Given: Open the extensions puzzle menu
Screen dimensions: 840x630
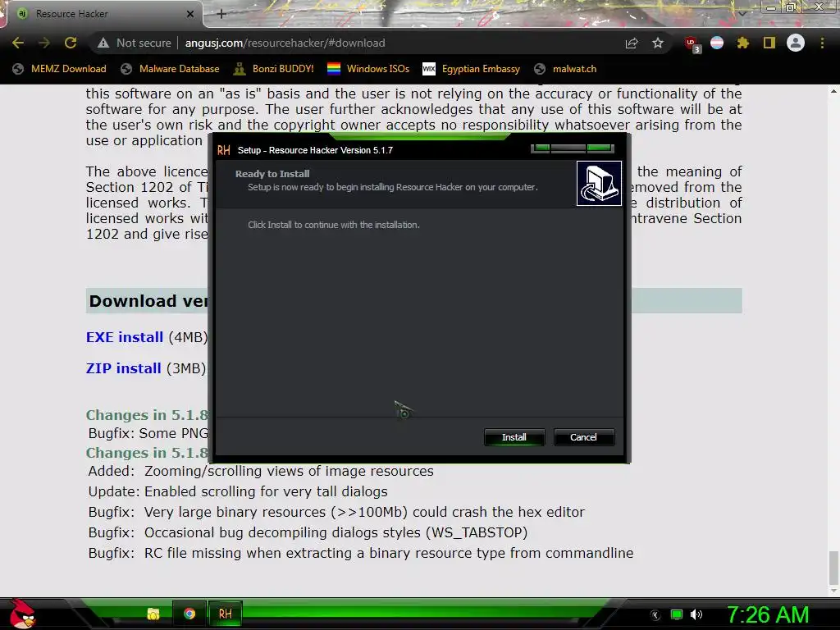Looking at the screenshot, I should [742, 43].
